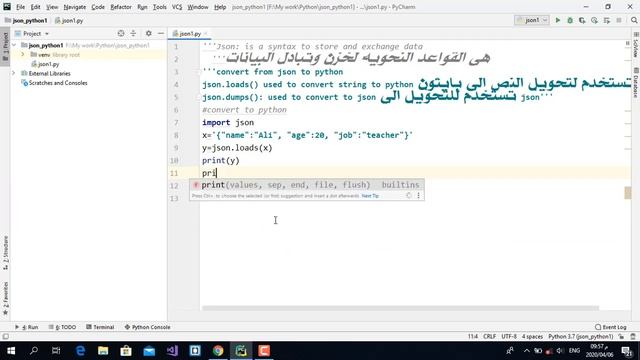
Task: Open Visual Studio from the taskbar
Action: (172, 351)
